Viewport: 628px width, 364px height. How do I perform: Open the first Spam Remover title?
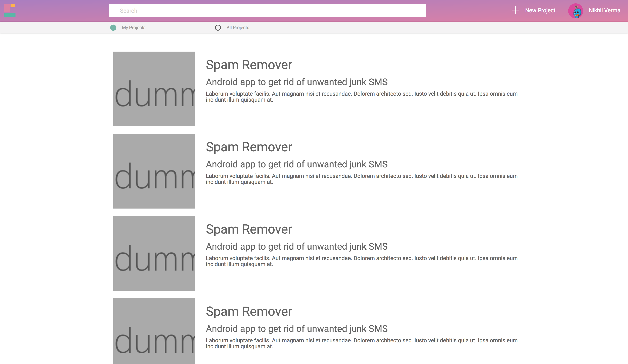(x=249, y=65)
